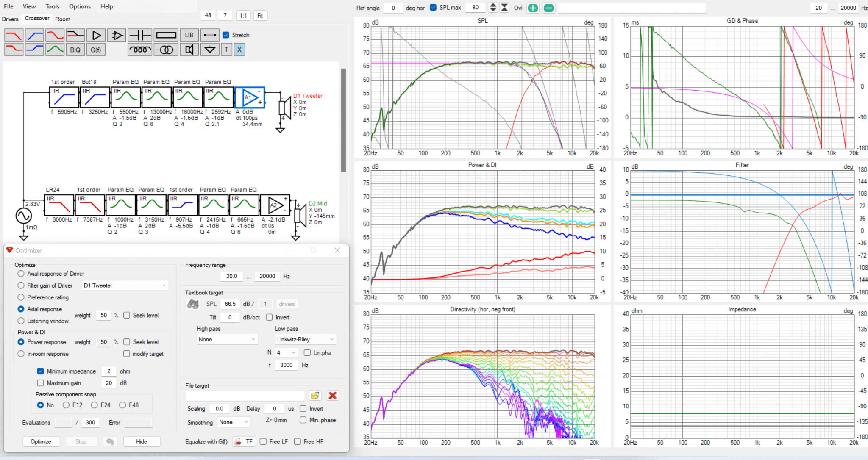868x460 pixels.
Task: Select Listening window radio button
Action: click(21, 321)
